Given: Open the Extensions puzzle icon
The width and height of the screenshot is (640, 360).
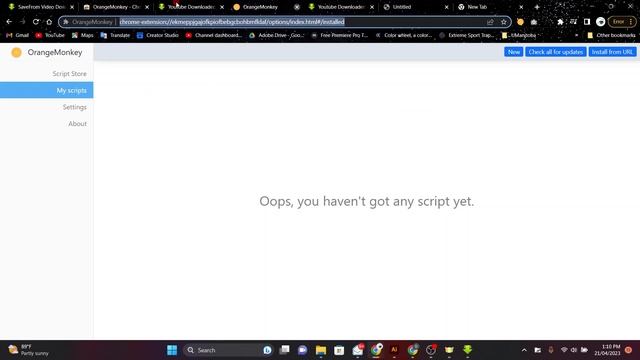Looking at the screenshot, I should [560, 22].
